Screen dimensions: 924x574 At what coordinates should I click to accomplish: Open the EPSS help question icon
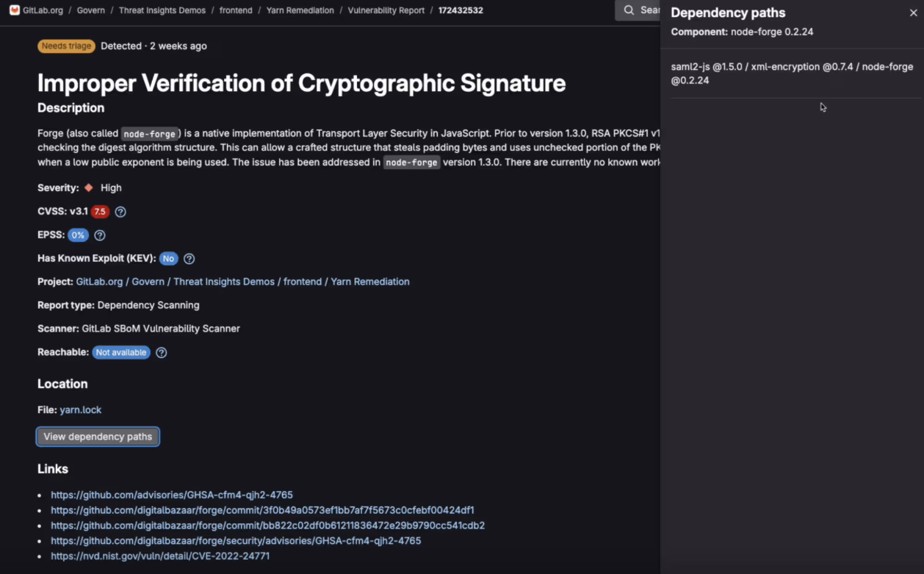click(x=100, y=235)
